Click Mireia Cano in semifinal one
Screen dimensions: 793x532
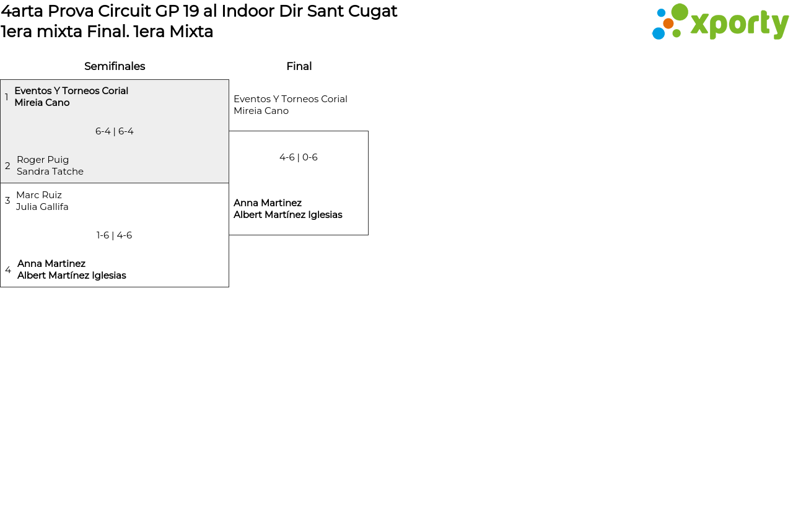point(42,103)
